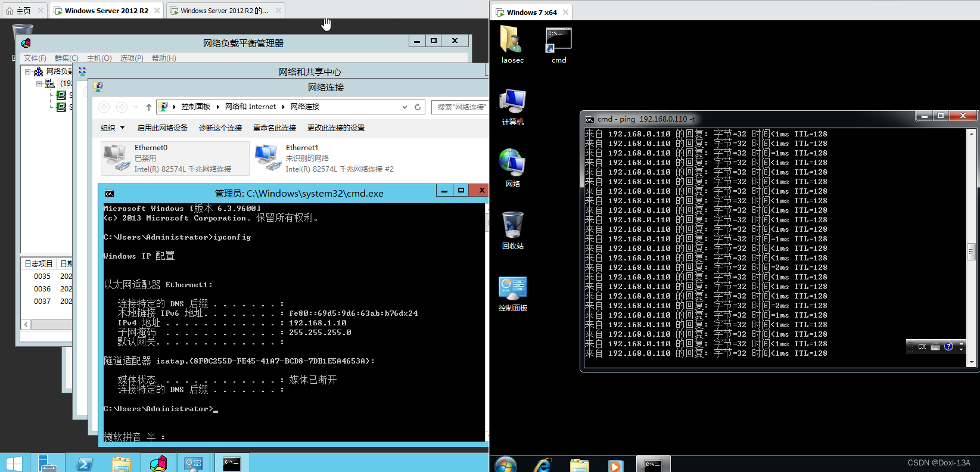Open Windows Media Player on Windows 7 taskbar
980x472 pixels.
click(x=615, y=465)
